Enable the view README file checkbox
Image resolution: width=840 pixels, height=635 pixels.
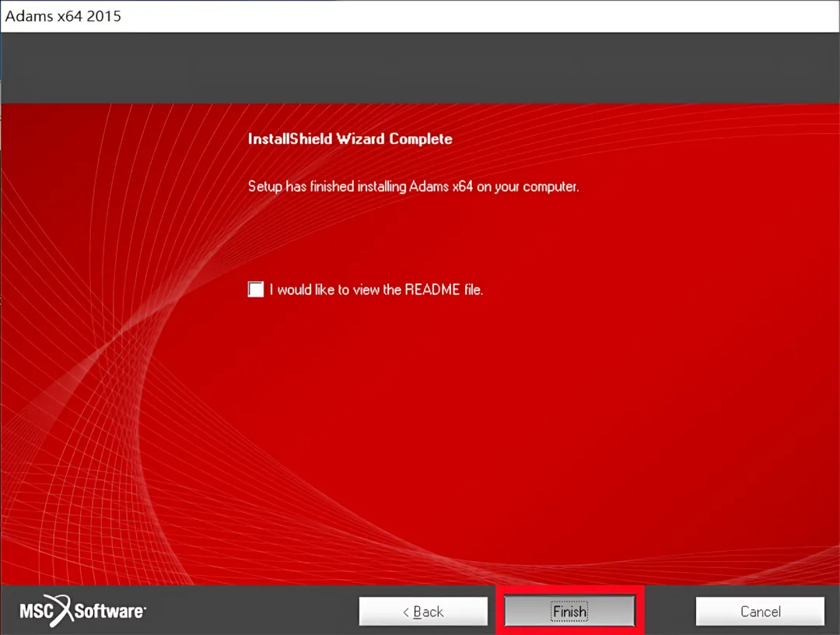tap(256, 289)
